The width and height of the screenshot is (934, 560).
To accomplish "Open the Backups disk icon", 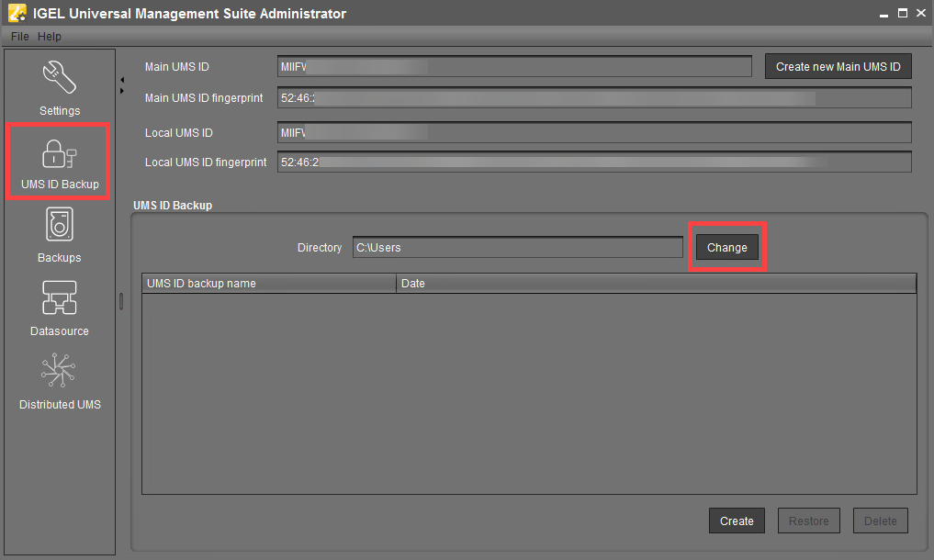I will point(60,226).
